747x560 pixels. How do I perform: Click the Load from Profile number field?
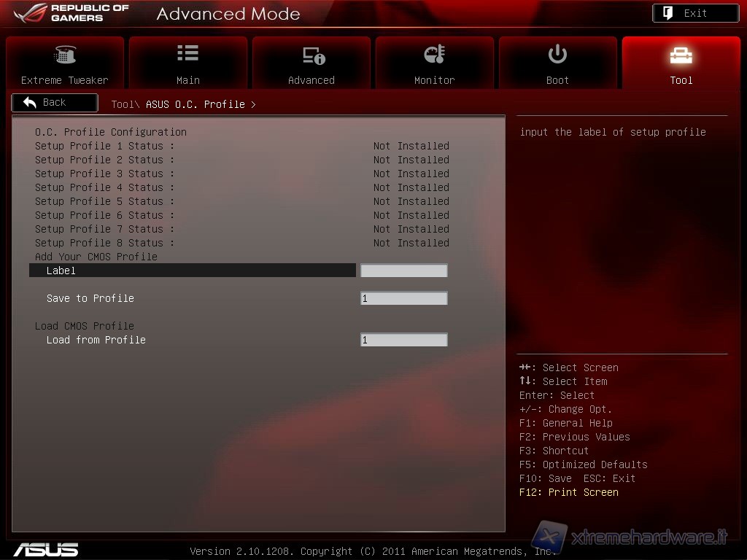point(403,340)
